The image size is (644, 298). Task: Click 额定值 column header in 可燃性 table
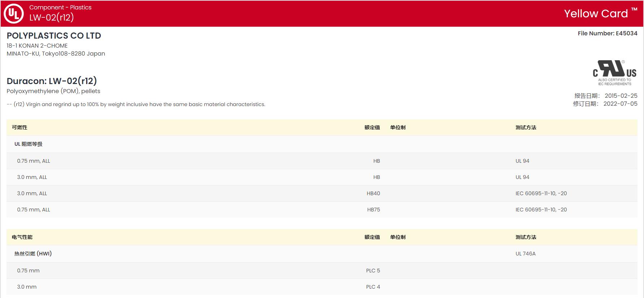[372, 127]
